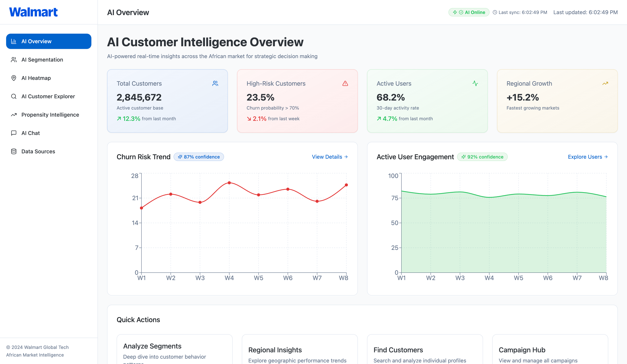
Task: Click the Walmart logo
Action: tap(33, 12)
